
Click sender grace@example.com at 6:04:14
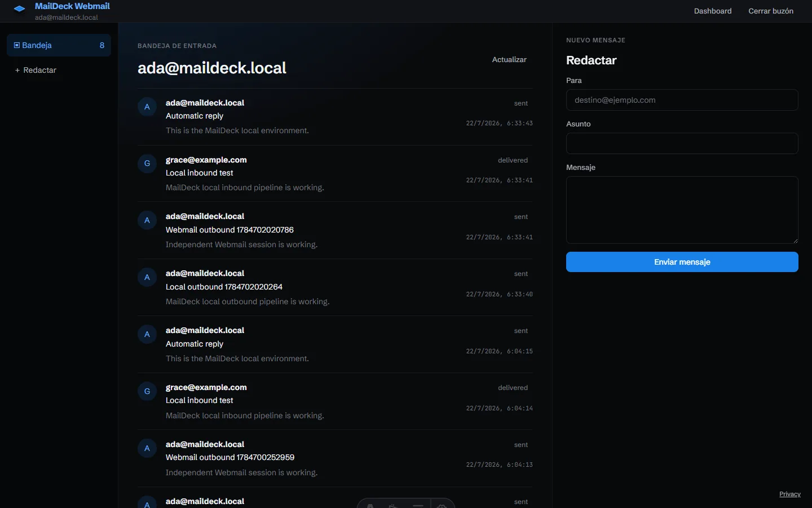(206, 387)
